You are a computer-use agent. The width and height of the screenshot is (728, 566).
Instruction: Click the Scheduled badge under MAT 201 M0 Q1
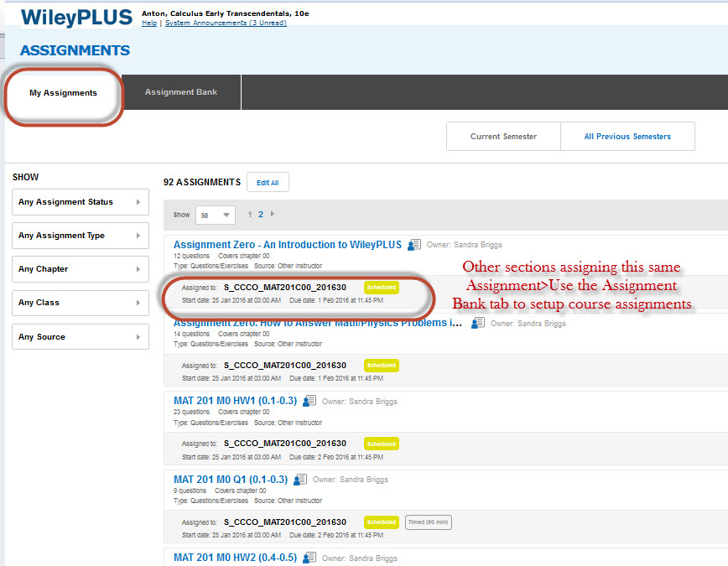tap(381, 522)
